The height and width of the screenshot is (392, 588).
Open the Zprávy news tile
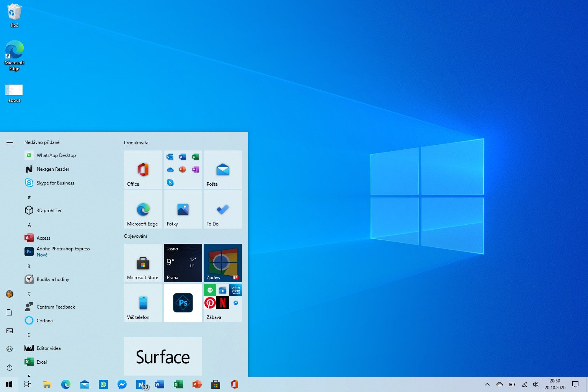[223, 263]
